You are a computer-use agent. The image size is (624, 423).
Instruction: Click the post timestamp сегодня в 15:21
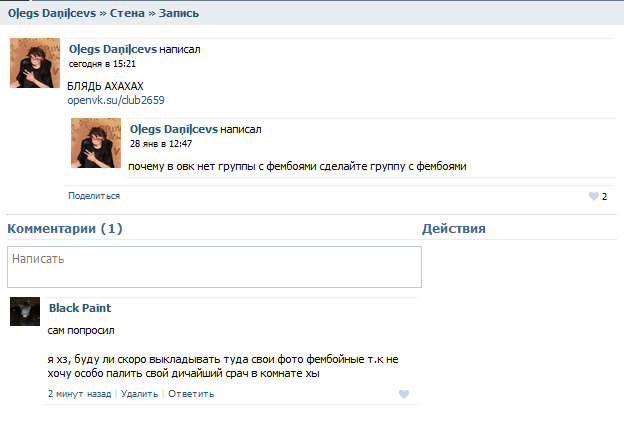[101, 63]
